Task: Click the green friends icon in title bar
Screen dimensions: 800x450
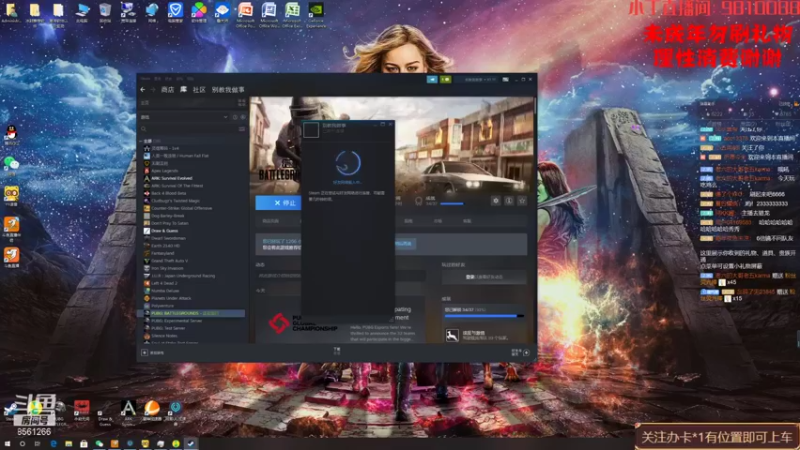Action: (x=445, y=80)
